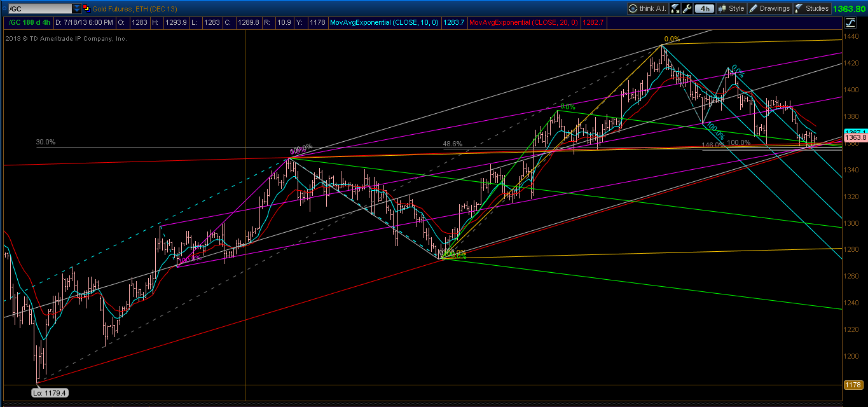Open chart settings wrench icon

pyautogui.click(x=687, y=8)
